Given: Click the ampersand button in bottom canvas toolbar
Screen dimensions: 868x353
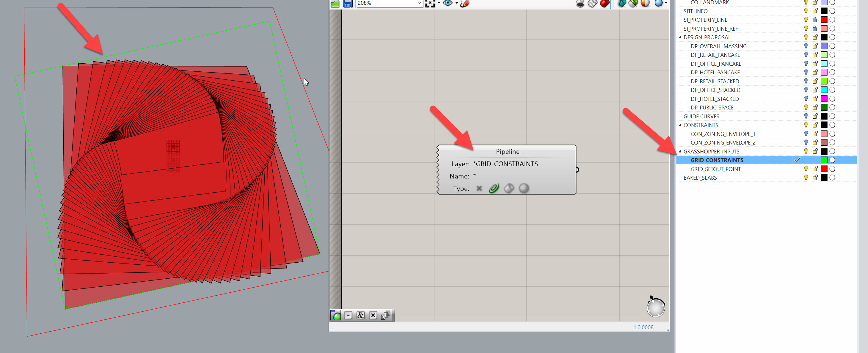Looking at the screenshot, I should coord(360,315).
